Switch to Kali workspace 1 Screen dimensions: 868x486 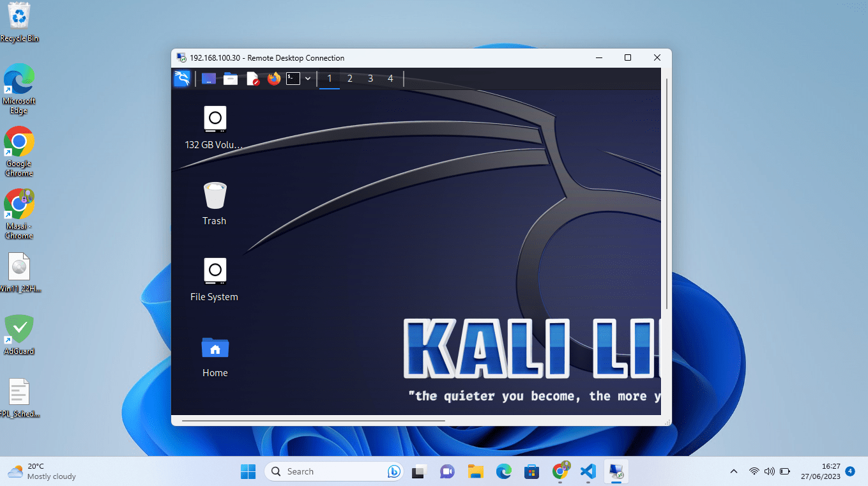pyautogui.click(x=330, y=79)
